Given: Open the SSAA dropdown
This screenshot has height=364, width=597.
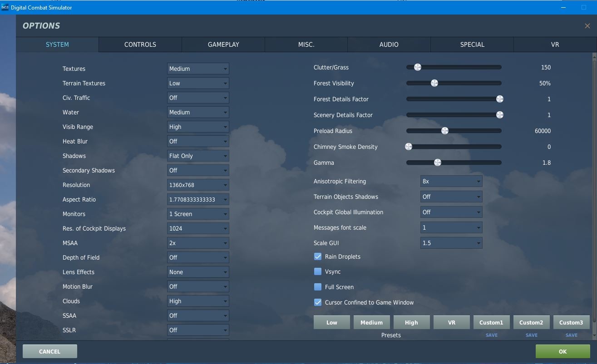Looking at the screenshot, I should pos(198,315).
